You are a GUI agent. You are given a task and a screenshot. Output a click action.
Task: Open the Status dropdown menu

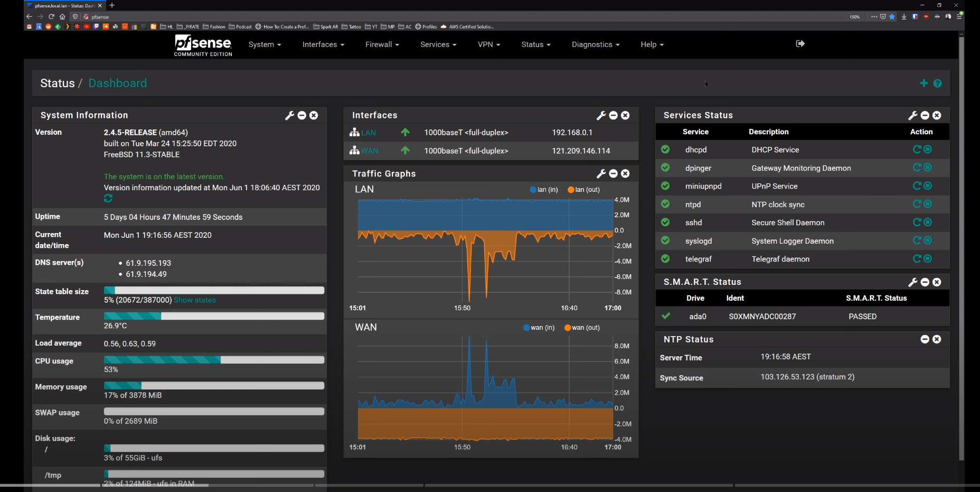pyautogui.click(x=536, y=44)
